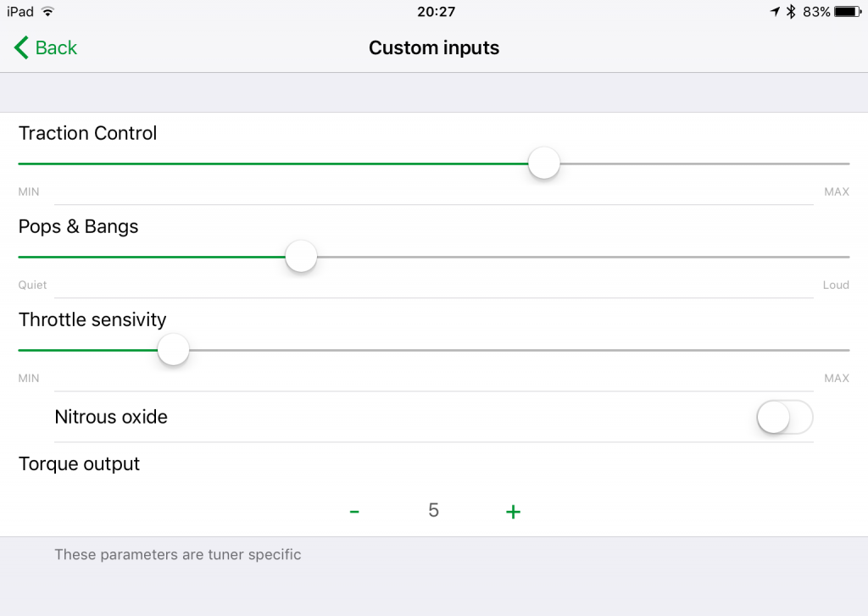Click the Torque output value 5
868x616 pixels.
(433, 510)
